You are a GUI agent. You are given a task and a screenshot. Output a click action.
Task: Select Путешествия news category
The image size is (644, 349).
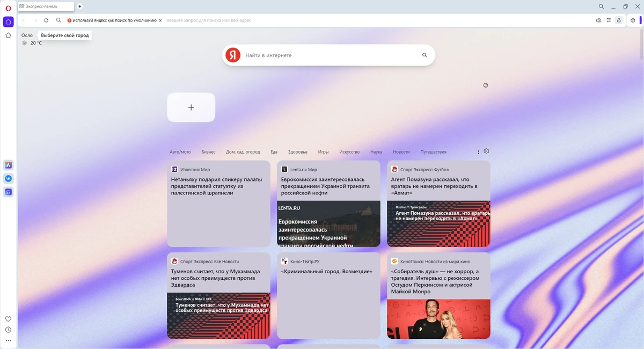(x=434, y=152)
